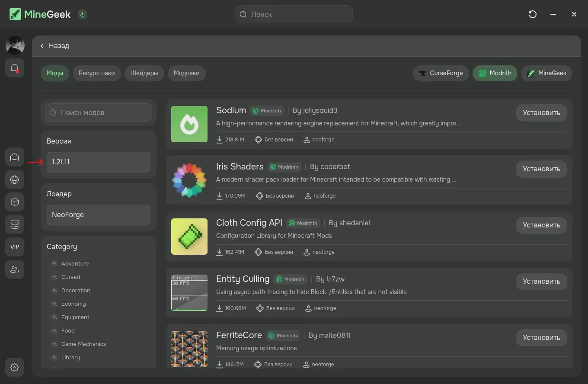Open the notifications bell
This screenshot has width=588, height=384.
pyautogui.click(x=15, y=68)
